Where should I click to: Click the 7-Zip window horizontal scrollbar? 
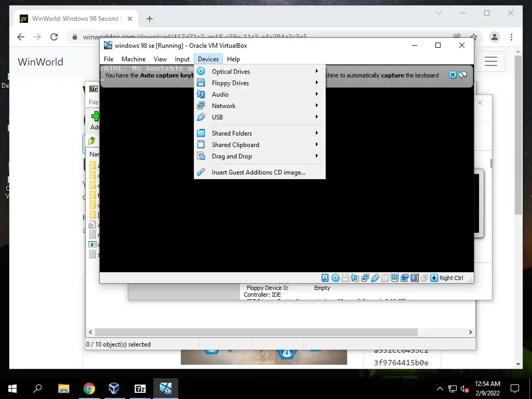[x=256, y=332]
